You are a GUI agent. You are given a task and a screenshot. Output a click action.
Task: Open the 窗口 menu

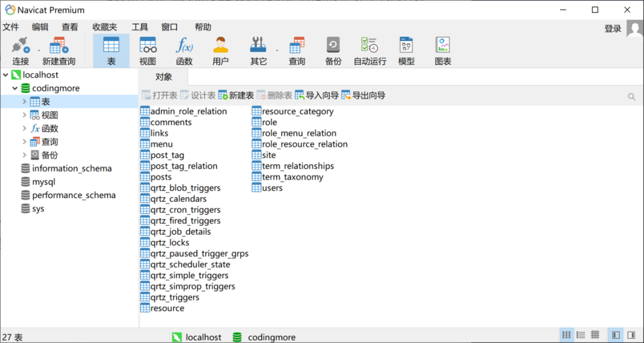point(169,27)
